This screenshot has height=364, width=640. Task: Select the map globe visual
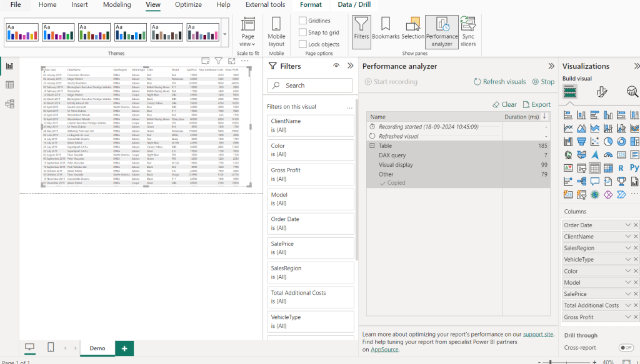point(567,155)
